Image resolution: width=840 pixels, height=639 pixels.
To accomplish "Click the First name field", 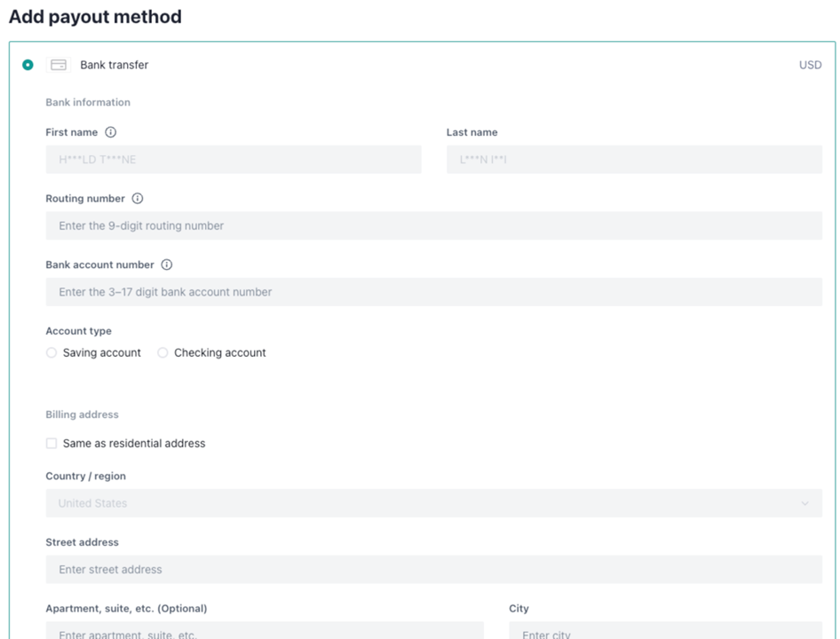I will 234,160.
